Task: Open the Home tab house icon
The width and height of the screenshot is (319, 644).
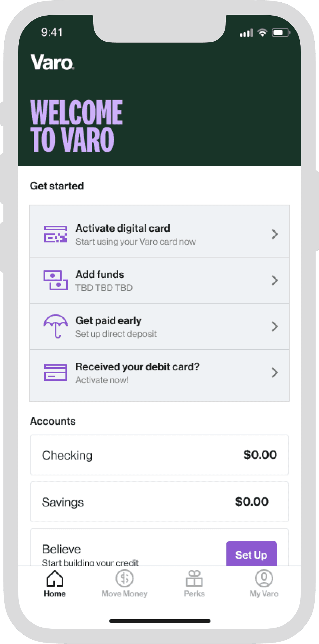Action: point(55,578)
